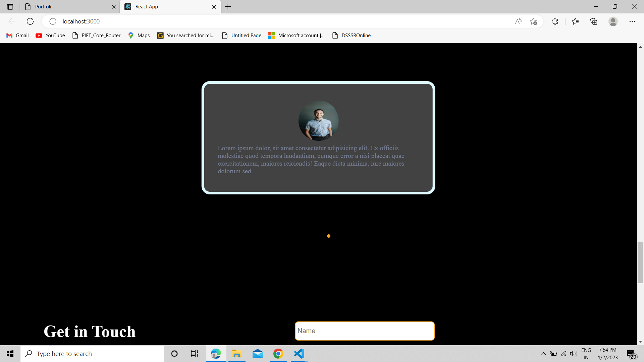The width and height of the screenshot is (644, 362).
Task: Start Read Aloud for this page
Action: tap(518, 21)
